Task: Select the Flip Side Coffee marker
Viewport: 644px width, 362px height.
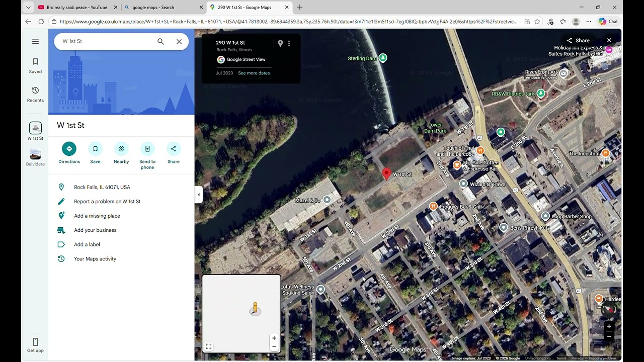Action: tap(457, 164)
